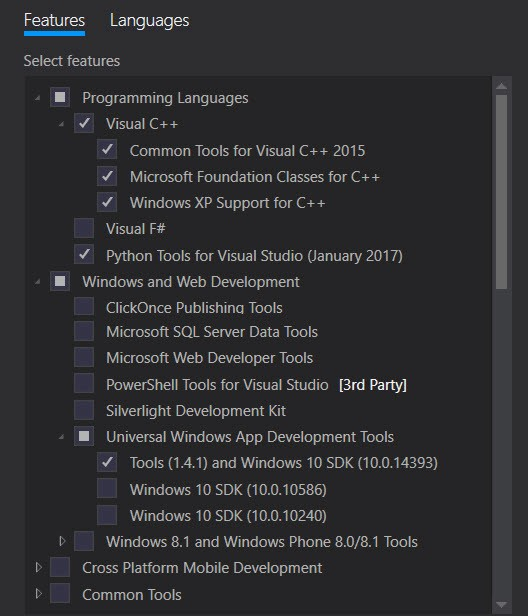Image resolution: width=528 pixels, height=616 pixels.
Task: Select Silverlight Development Kit checkbox
Action: tap(84, 410)
